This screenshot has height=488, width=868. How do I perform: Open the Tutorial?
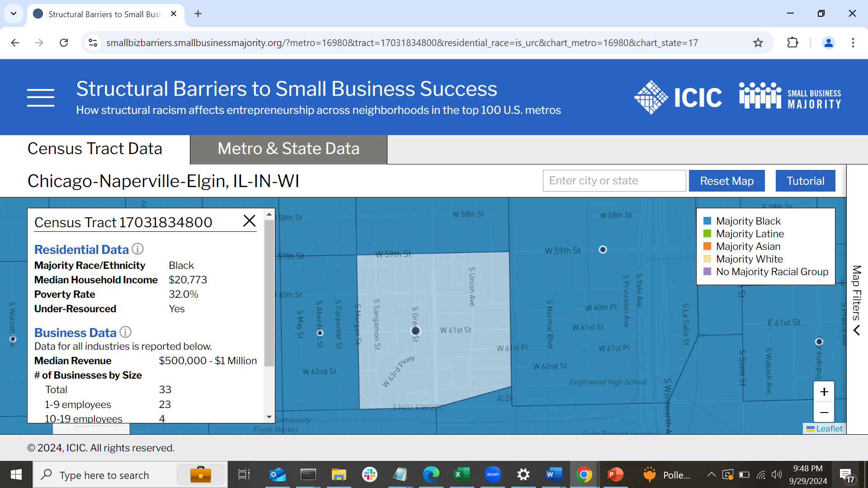[805, 180]
